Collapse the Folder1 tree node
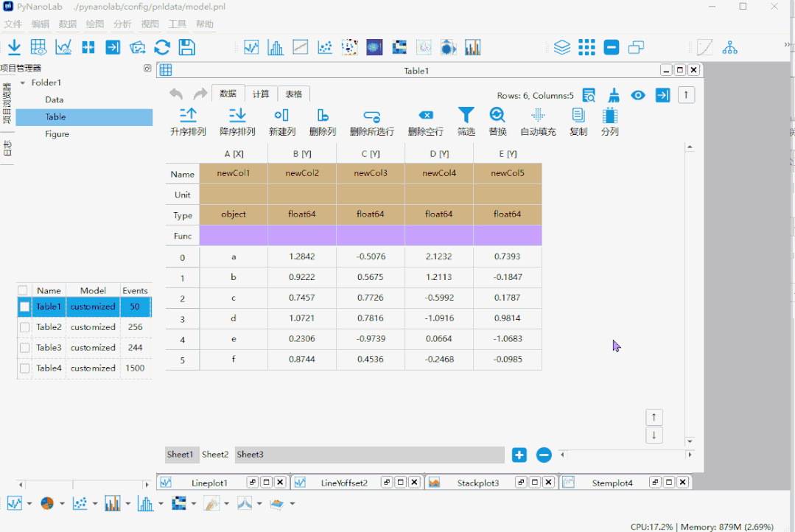 tap(22, 83)
